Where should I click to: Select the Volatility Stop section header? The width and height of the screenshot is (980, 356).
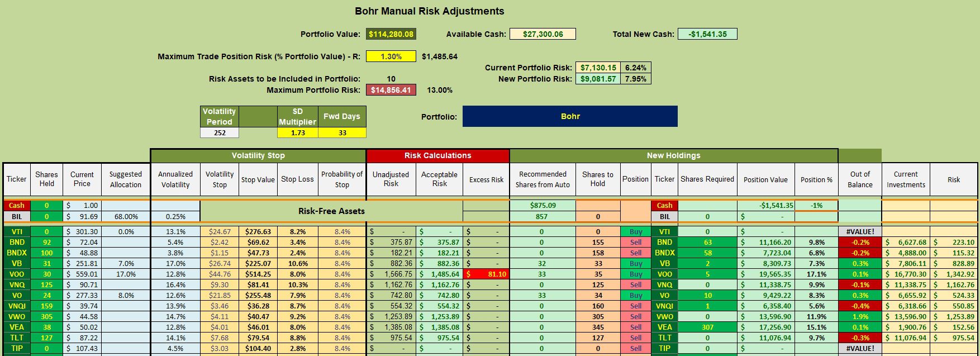pyautogui.click(x=258, y=156)
